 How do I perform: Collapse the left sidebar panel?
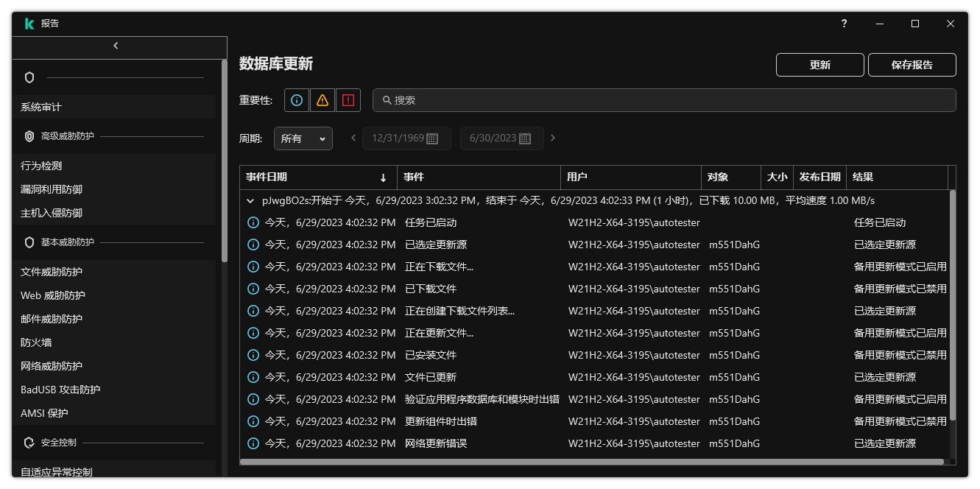coord(116,46)
